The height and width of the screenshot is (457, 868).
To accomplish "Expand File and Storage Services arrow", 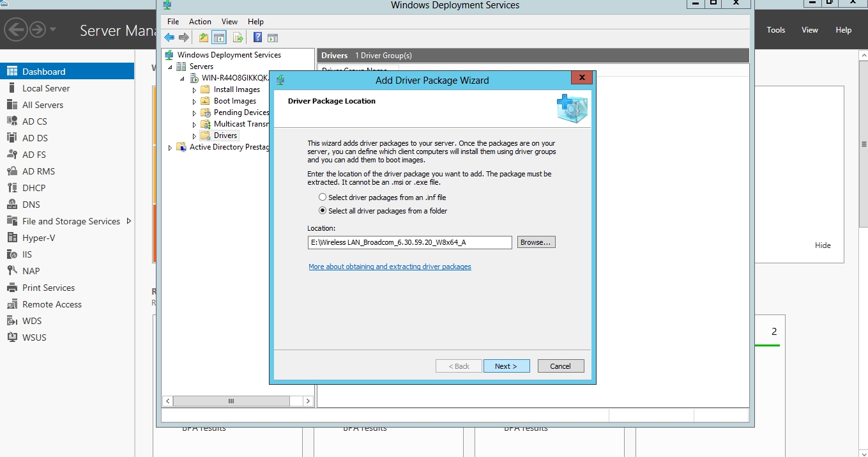I will (x=128, y=221).
